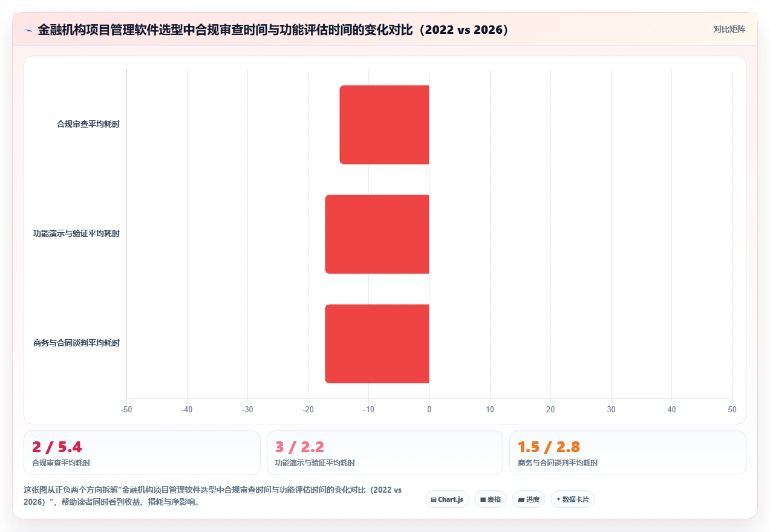Select the red bar for 功能演示与验证平均耗时

[377, 234]
